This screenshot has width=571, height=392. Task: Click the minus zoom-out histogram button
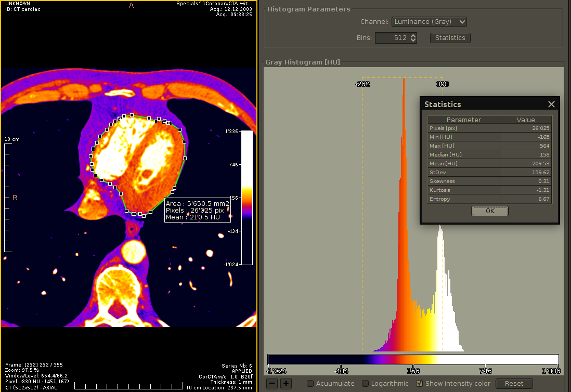tap(272, 384)
